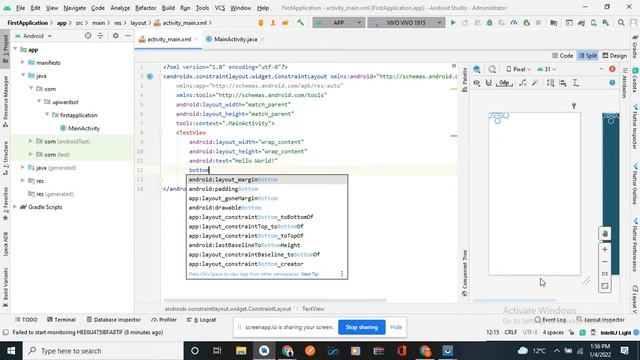Open the File menu
Image resolution: width=640 pixels, height=360 pixels.
[20, 8]
